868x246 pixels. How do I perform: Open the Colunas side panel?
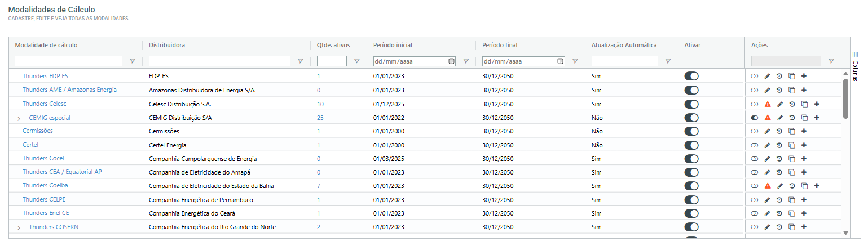coord(855,67)
